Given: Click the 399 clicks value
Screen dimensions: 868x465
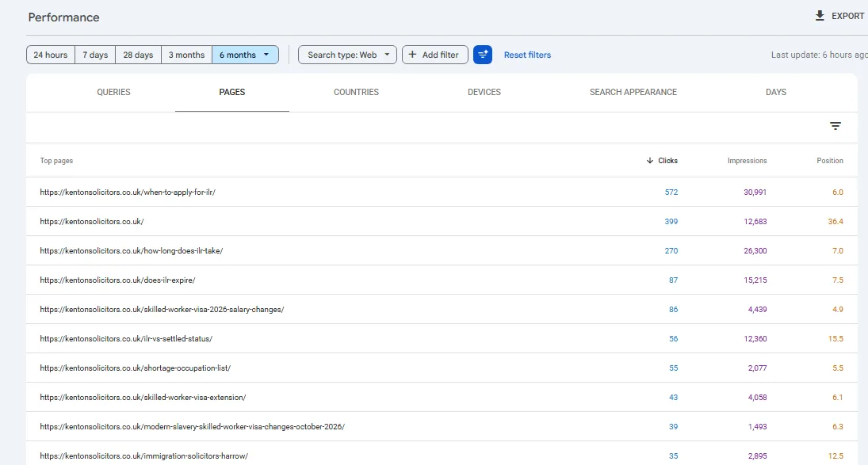Looking at the screenshot, I should 671,221.
